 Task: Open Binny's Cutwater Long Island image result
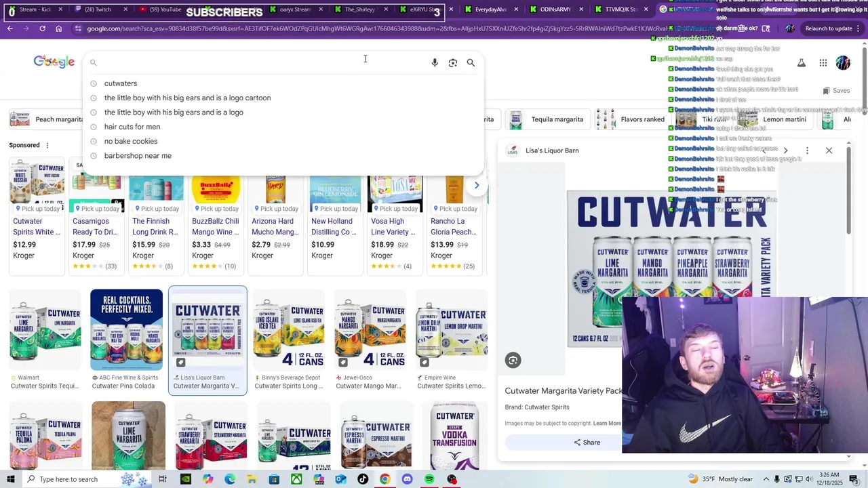coord(289,340)
